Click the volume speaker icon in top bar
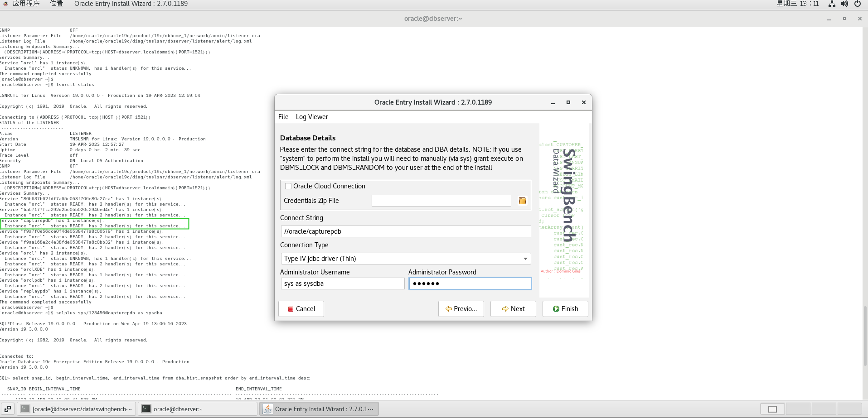This screenshot has height=418, width=868. point(844,4)
